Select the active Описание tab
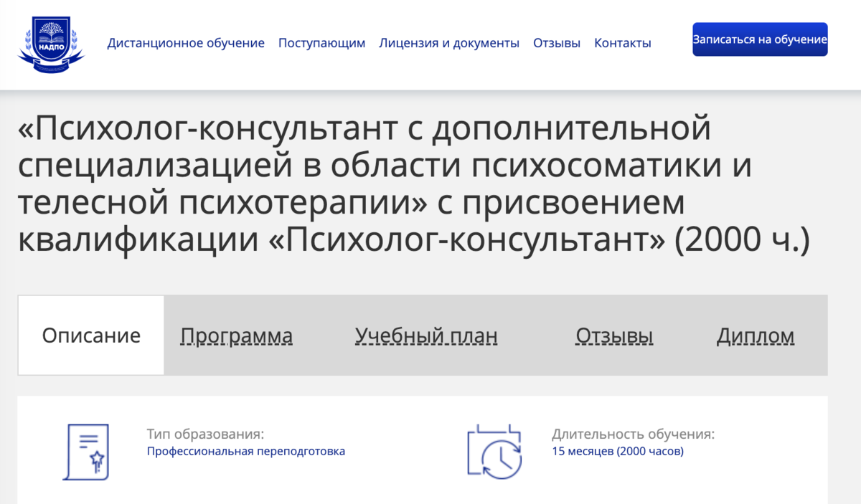The width and height of the screenshot is (861, 504). click(90, 336)
